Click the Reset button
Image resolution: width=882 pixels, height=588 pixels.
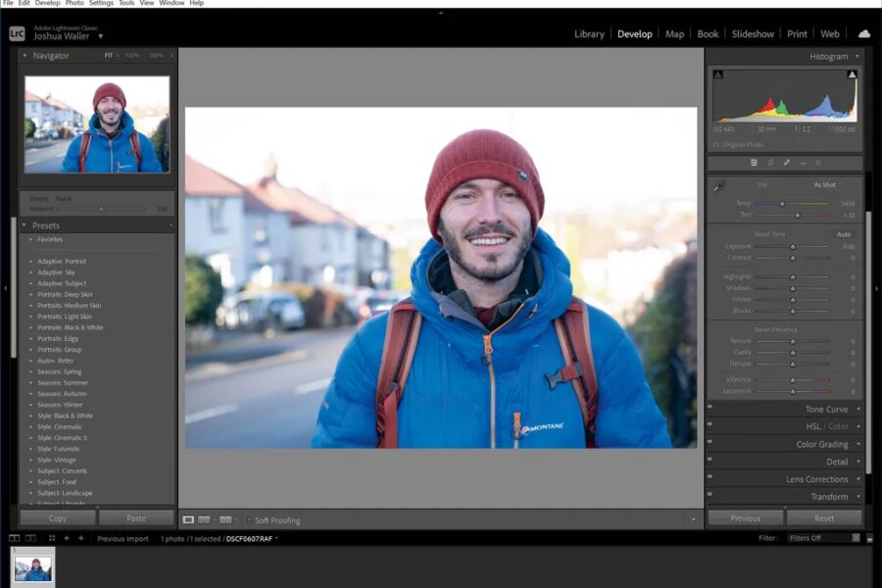coord(824,517)
